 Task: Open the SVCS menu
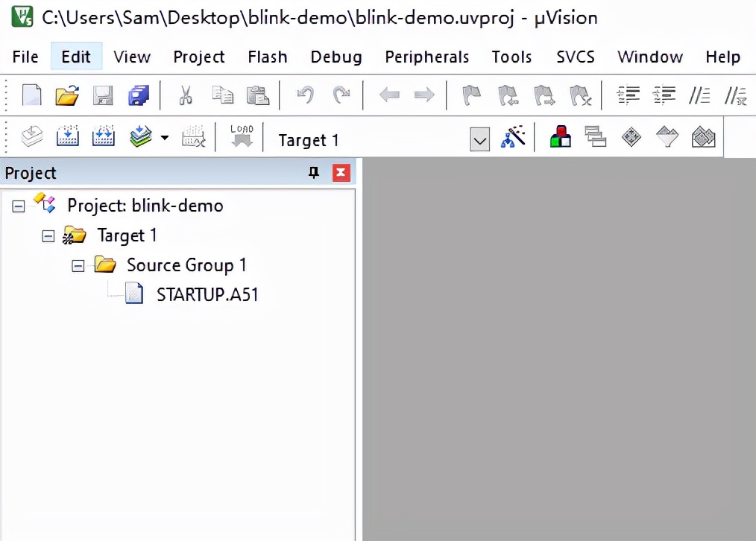tap(575, 57)
